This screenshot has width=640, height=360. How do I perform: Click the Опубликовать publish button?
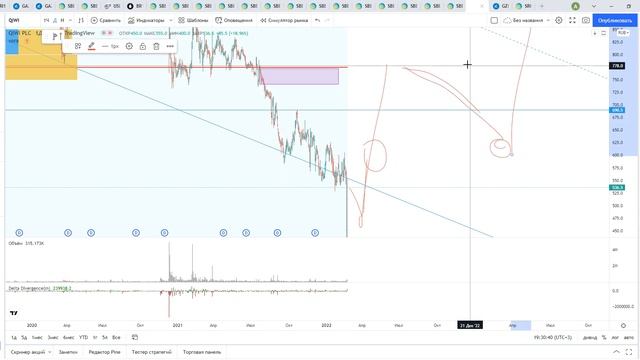615,20
